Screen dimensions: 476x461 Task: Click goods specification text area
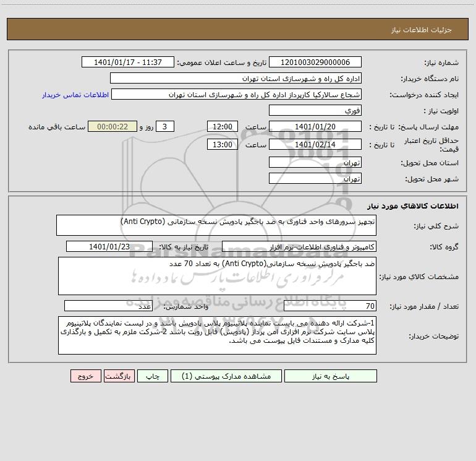(x=217, y=276)
